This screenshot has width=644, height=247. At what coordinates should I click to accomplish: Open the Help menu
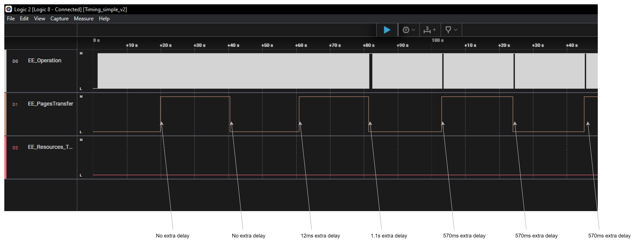click(x=104, y=18)
